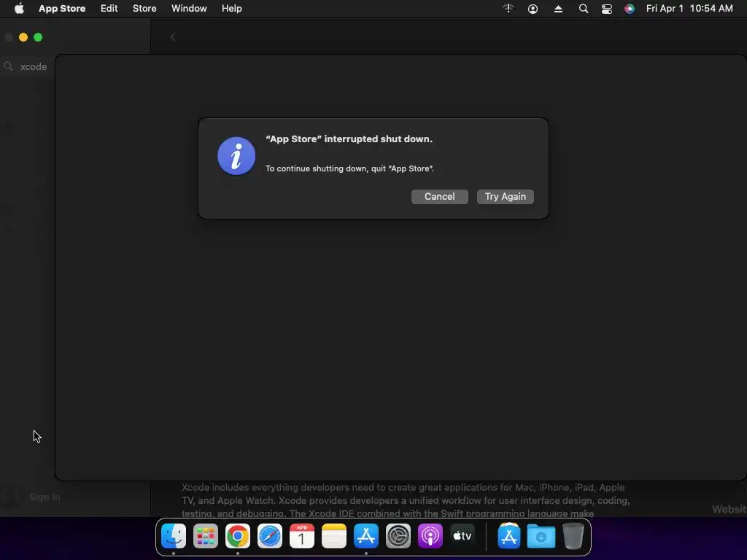Go back using the chevron in App Store toolbar
The image size is (747, 560).
pyautogui.click(x=173, y=37)
